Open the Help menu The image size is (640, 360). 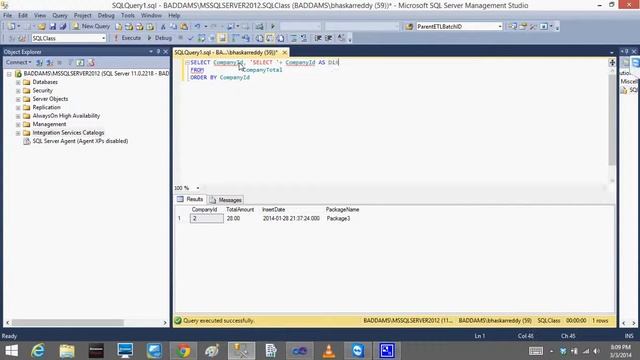[x=174, y=16]
